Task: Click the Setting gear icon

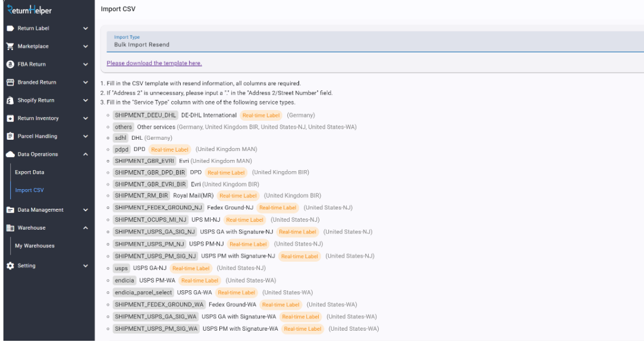Action: 10,266
